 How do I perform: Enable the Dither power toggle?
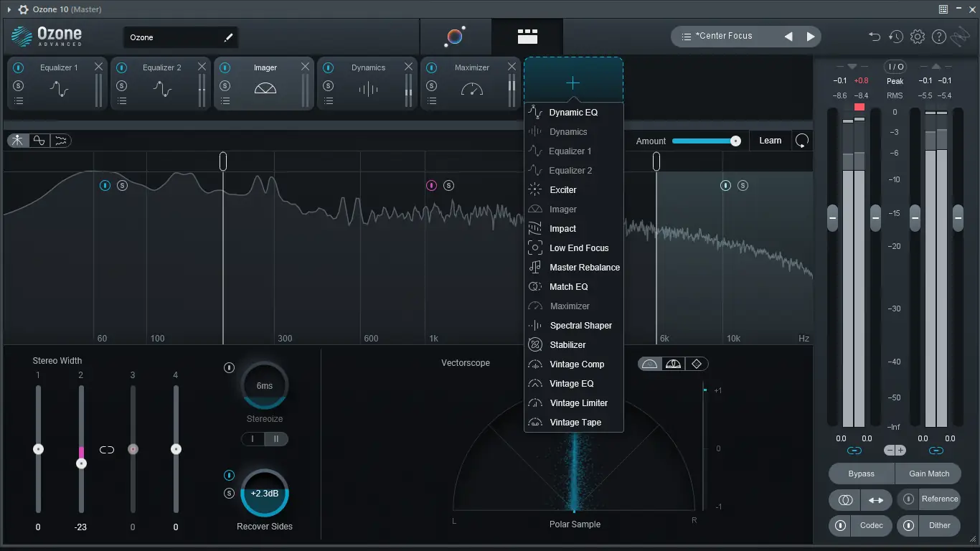click(909, 526)
